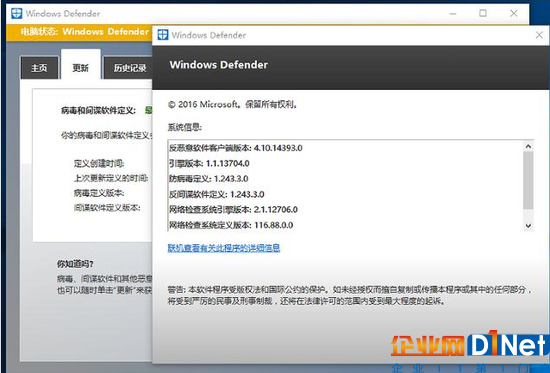Maximize the main Windows Defender window

coord(483,13)
